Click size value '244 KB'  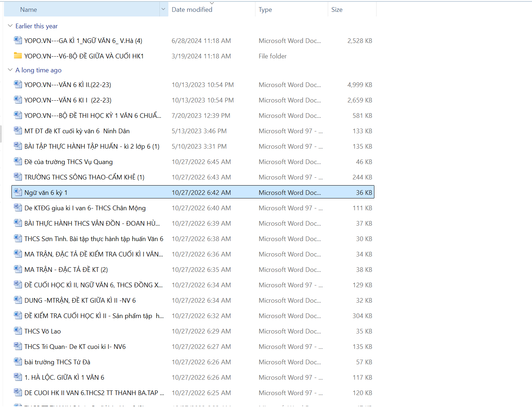(x=362, y=177)
